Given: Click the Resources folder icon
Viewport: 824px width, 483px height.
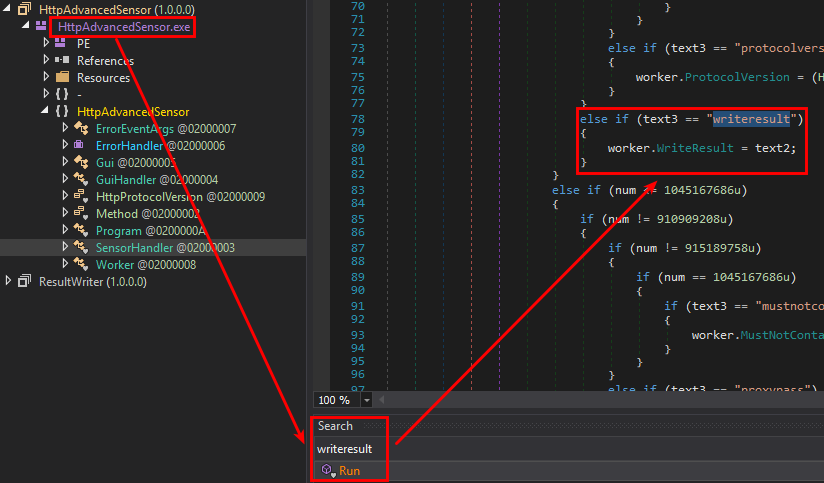Looking at the screenshot, I should click(x=62, y=78).
